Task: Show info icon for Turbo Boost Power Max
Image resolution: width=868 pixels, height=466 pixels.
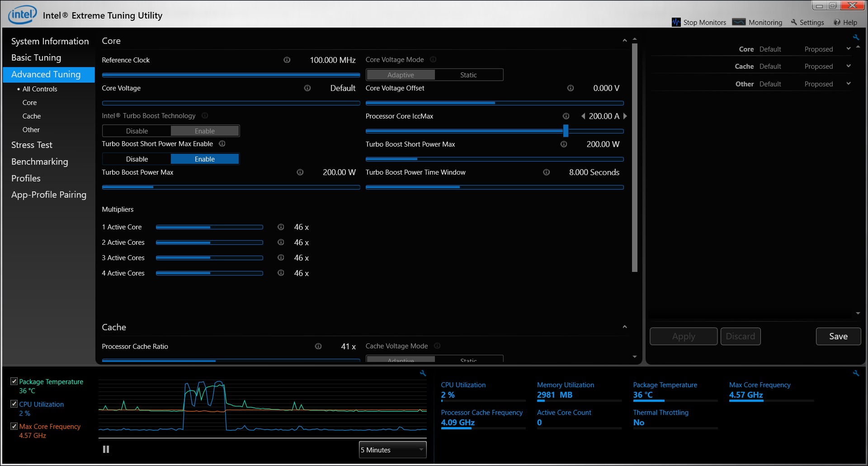Action: [300, 172]
